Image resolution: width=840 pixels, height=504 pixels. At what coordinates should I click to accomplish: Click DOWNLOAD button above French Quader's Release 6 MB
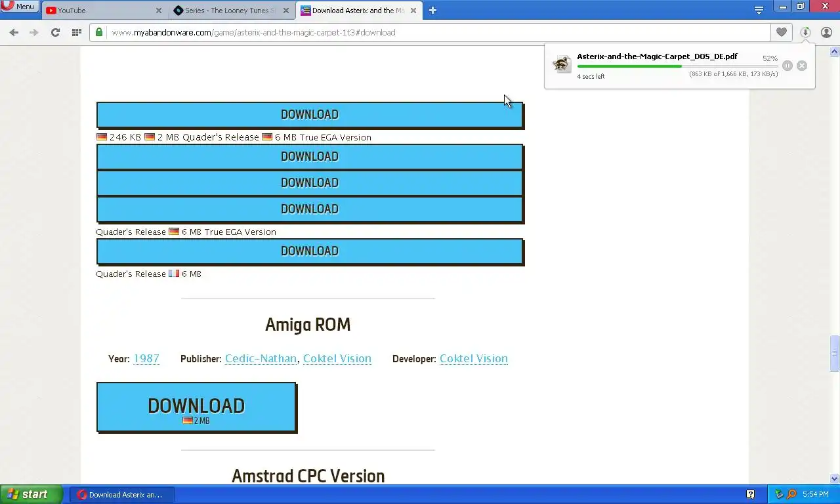pos(310,251)
